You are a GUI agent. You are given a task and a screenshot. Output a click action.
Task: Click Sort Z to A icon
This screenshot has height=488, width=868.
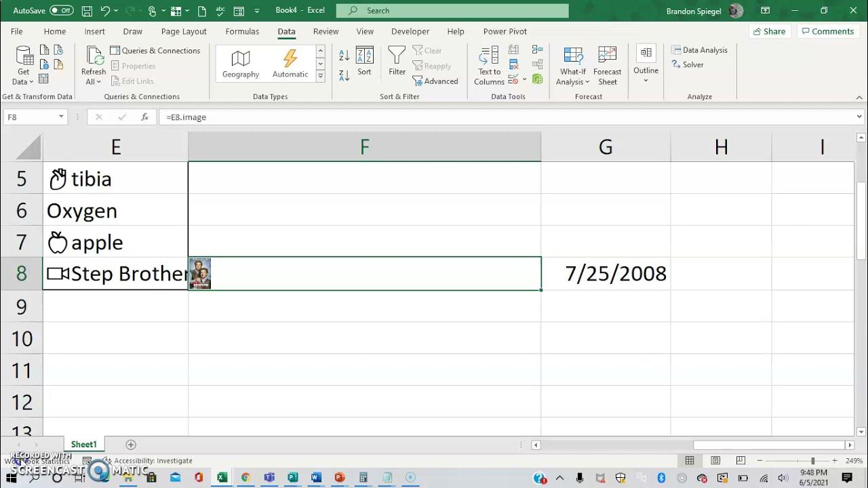pos(344,75)
